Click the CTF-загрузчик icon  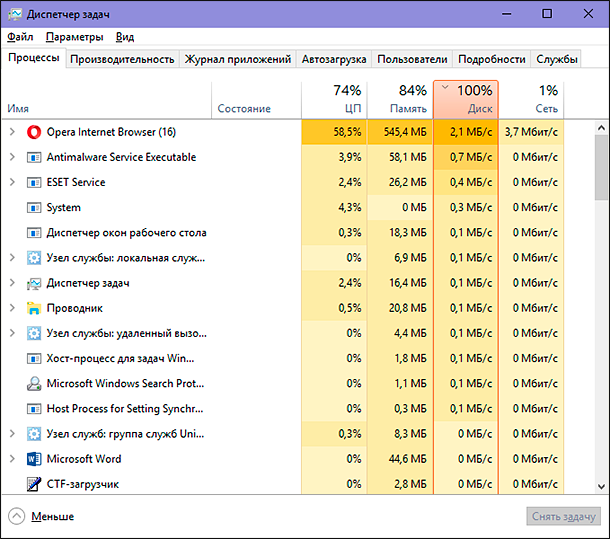point(34,485)
